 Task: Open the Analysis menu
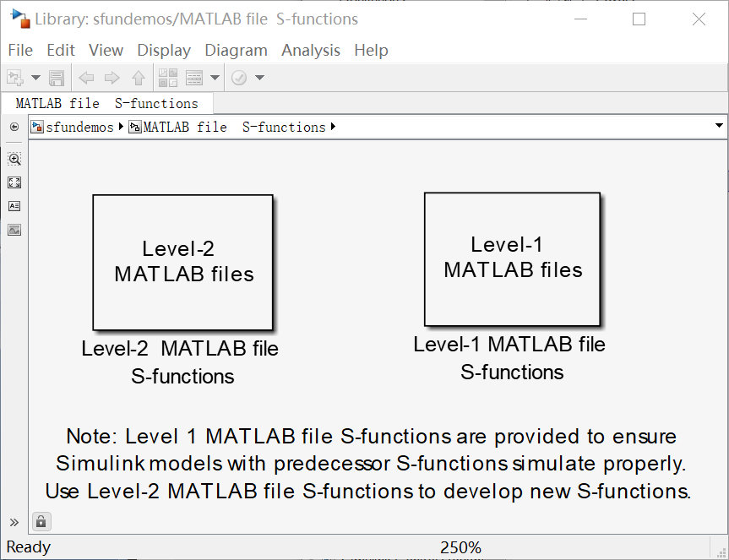click(x=311, y=51)
